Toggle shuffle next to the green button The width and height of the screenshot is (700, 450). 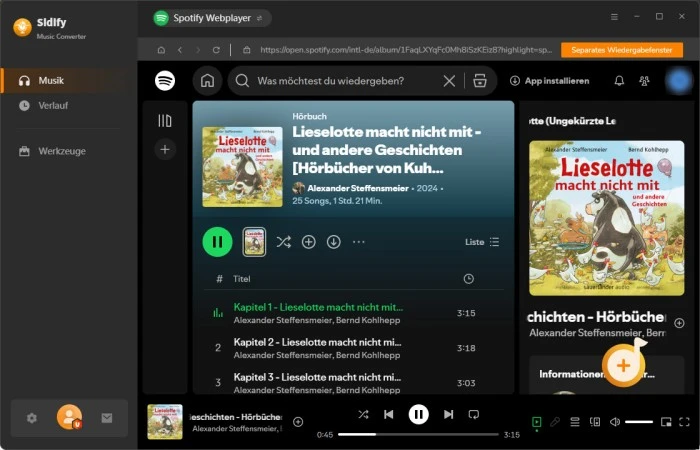pyautogui.click(x=283, y=242)
